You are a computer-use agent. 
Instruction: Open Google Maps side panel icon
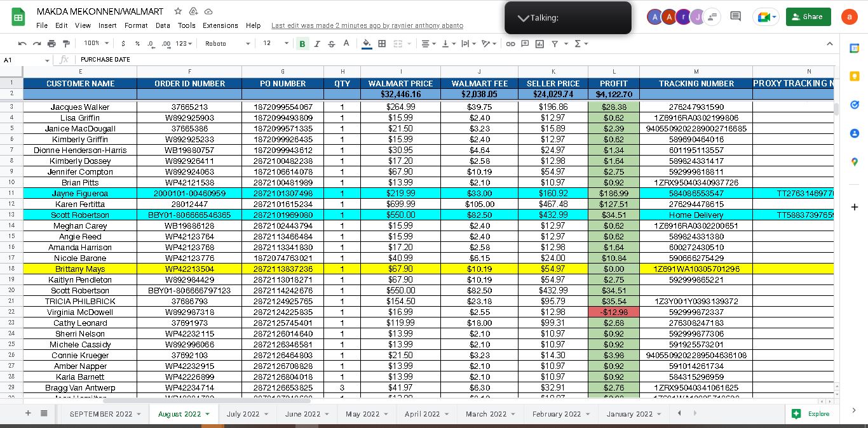855,162
